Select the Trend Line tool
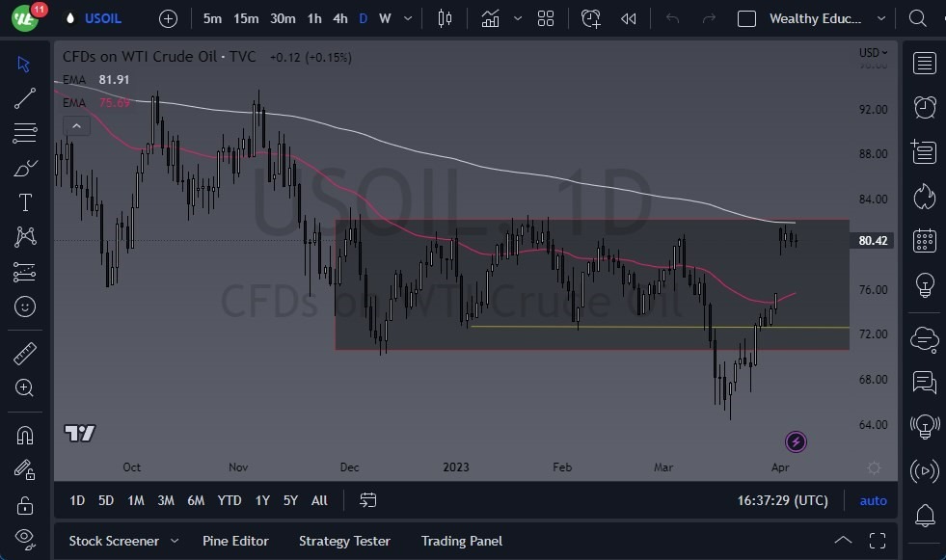Screen dimensions: 946x560 25,98
